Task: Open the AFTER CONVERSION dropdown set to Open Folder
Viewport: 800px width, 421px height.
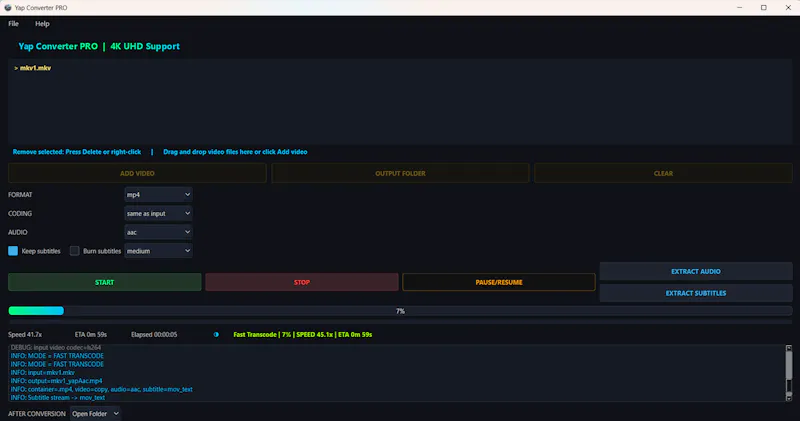Action: point(95,413)
